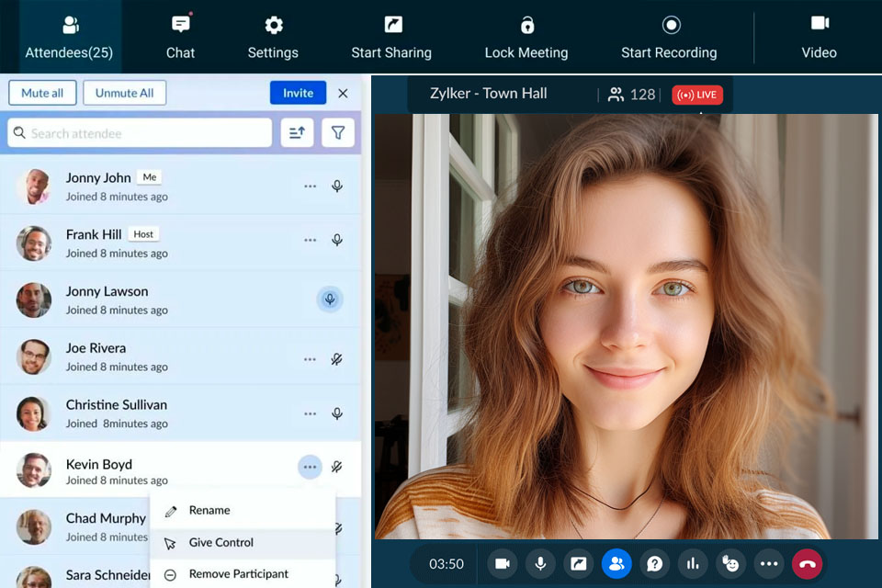
Task: Toggle the camera in the bottom control bar
Action: click(x=503, y=563)
